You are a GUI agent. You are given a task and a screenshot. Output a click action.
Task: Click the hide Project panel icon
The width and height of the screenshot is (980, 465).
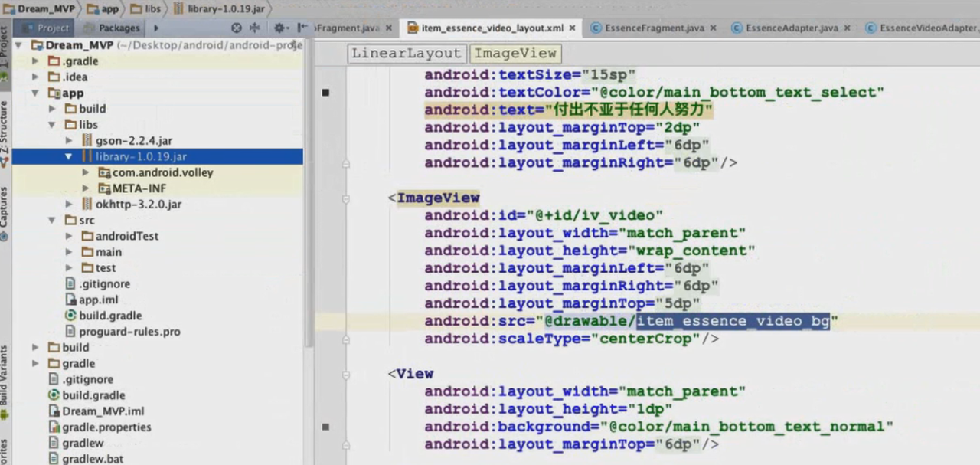pyautogui.click(x=301, y=28)
